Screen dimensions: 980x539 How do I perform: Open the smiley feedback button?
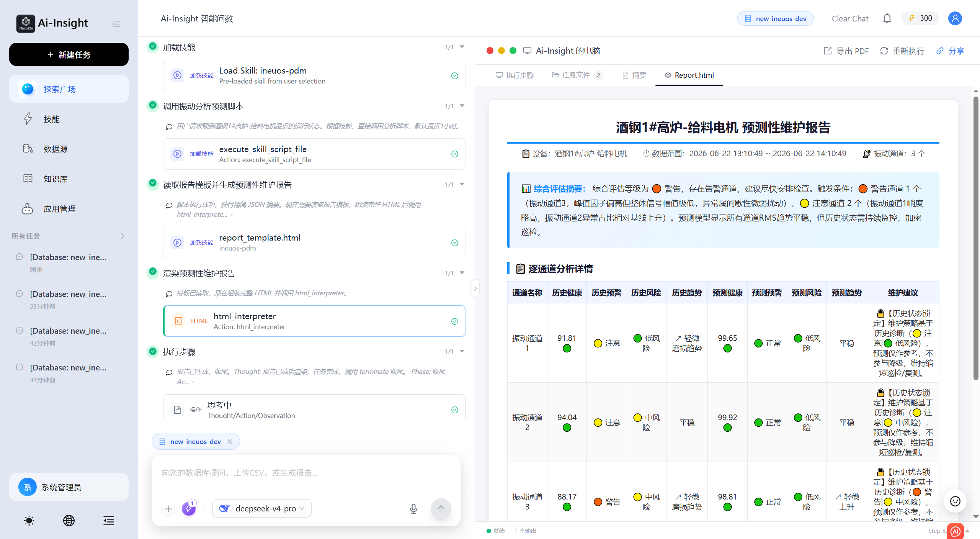point(955,501)
